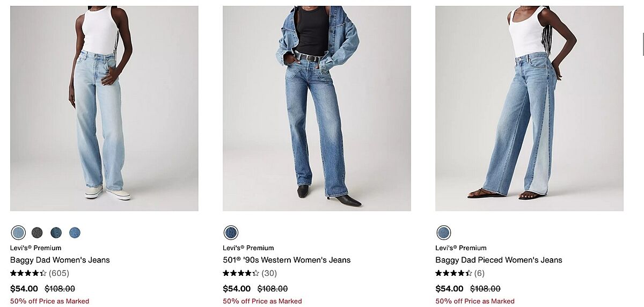
Task: Open the Baggy Dad Women's Jeans product photo
Action: (104, 108)
